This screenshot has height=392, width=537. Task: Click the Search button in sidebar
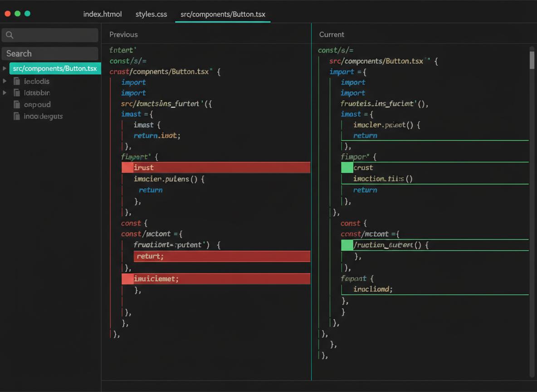[x=50, y=54]
